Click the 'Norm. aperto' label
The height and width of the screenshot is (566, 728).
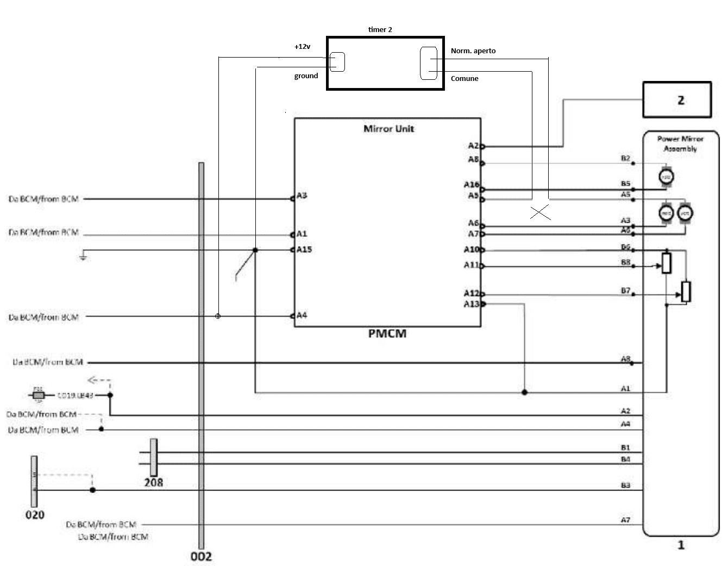click(473, 51)
